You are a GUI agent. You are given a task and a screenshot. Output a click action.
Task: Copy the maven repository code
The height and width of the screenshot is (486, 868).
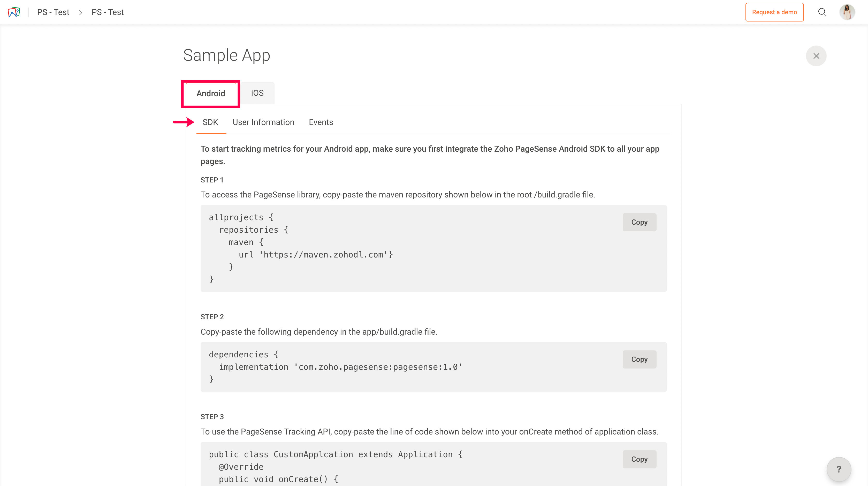(639, 222)
